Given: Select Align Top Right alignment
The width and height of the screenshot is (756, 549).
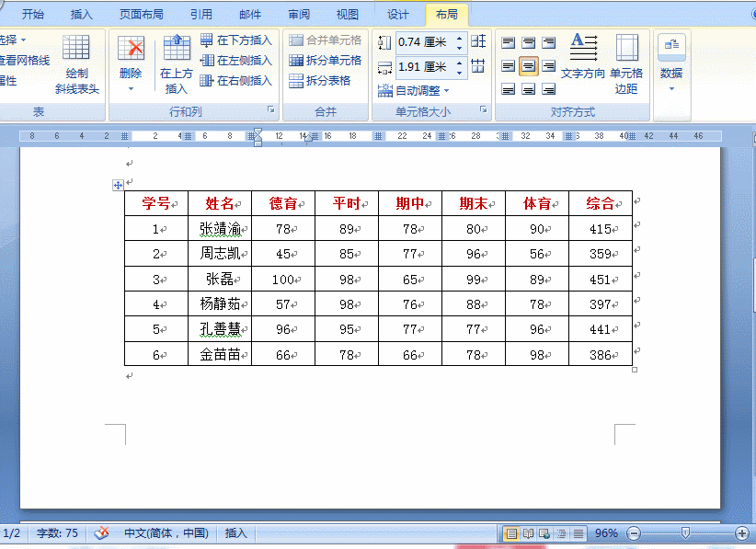Looking at the screenshot, I should coord(549,43).
